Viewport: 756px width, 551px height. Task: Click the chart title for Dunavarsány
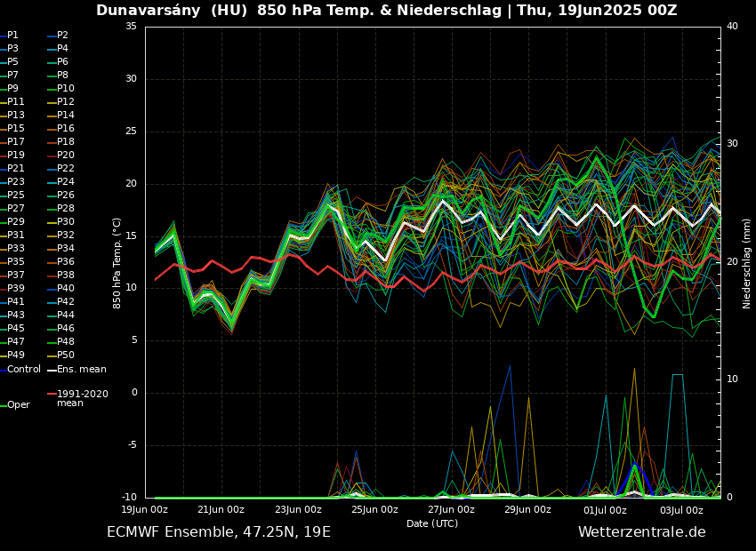[386, 11]
